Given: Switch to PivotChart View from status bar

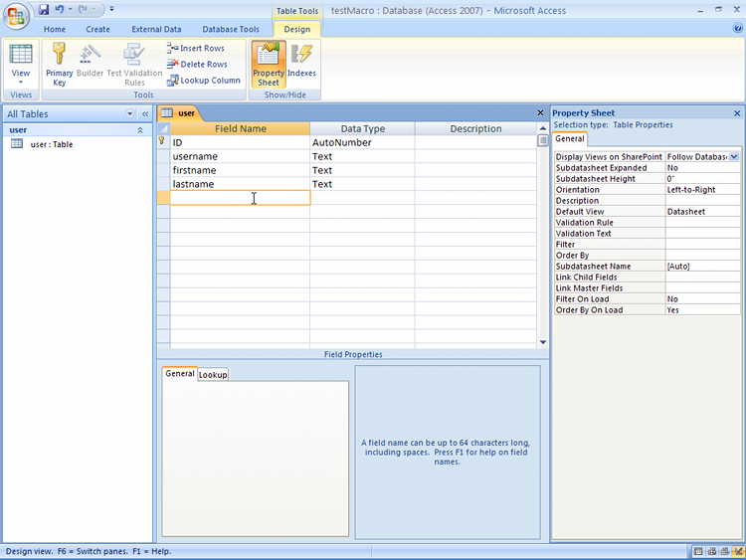Looking at the screenshot, I should point(724,551).
